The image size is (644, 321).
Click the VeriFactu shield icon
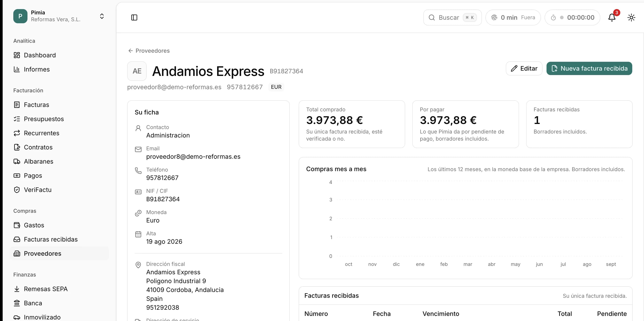pos(17,190)
